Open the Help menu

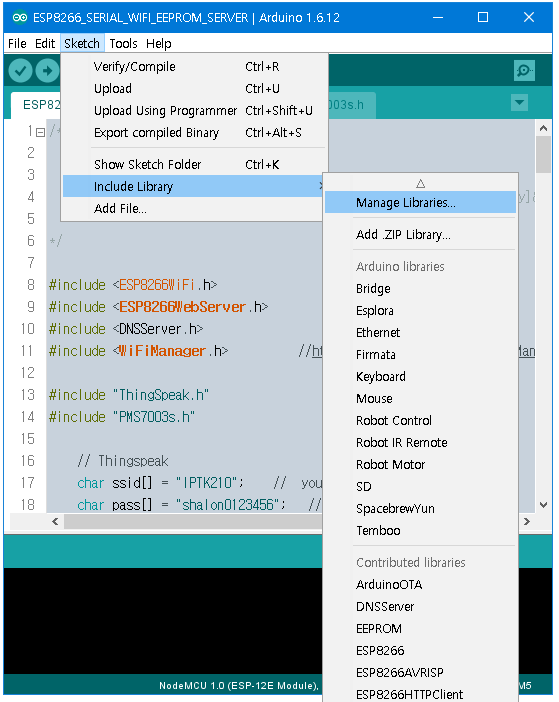158,43
